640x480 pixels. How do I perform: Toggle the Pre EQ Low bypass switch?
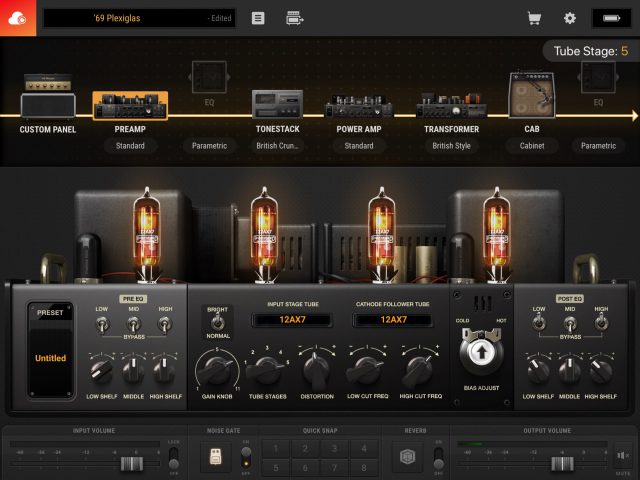(101, 324)
